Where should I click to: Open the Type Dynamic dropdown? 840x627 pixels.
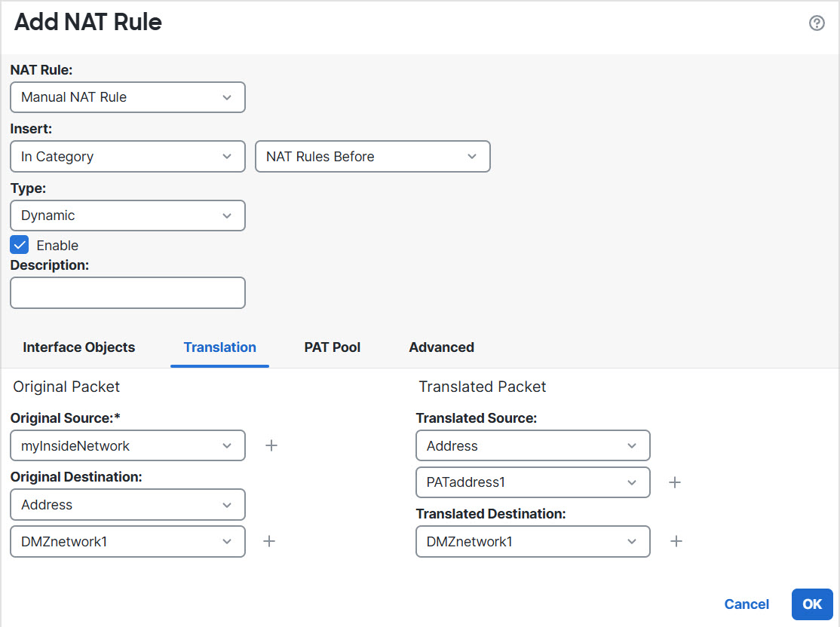[127, 216]
